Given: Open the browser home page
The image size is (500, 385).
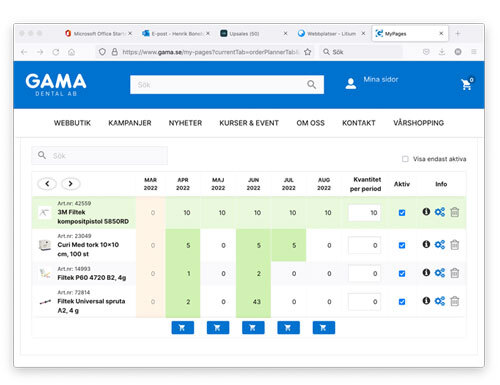Looking at the screenshot, I should (x=71, y=52).
